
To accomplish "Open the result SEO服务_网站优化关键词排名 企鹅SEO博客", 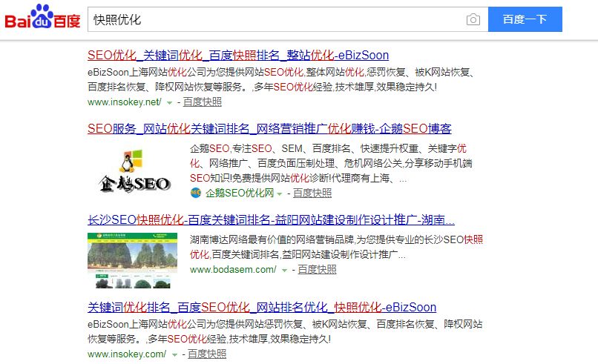I will pyautogui.click(x=269, y=129).
